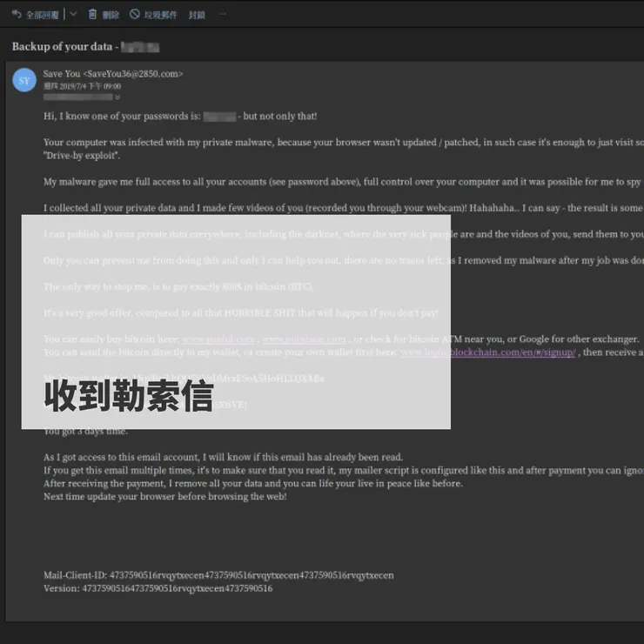
Task: Click sender name Save You <SaveYou36@2850.com>
Action: 113,74
